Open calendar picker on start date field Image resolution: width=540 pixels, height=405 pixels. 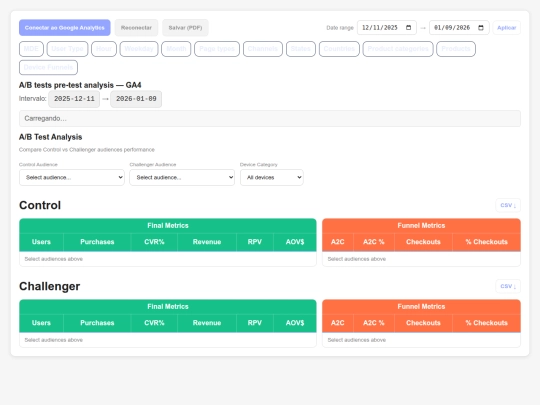(x=408, y=28)
